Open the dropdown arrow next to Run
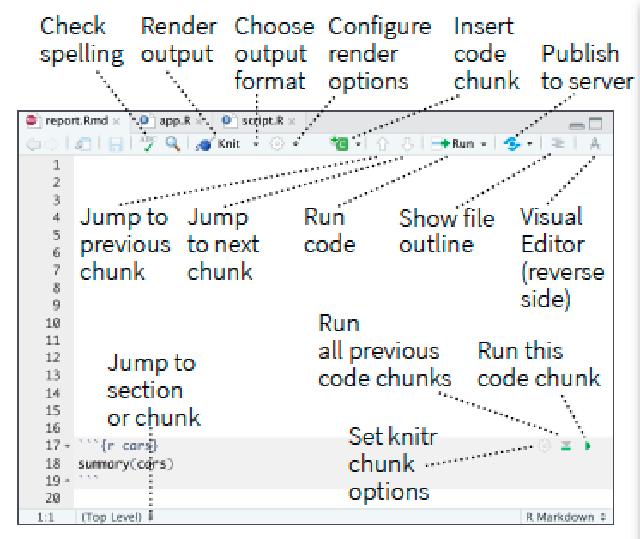The image size is (640, 539). tap(484, 144)
